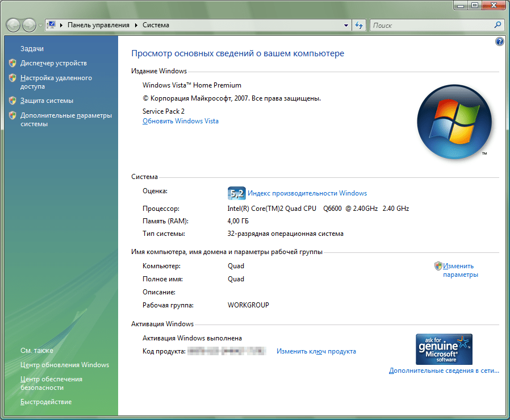Click the 5,2 performance score badge
This screenshot has width=510, height=420.
(x=236, y=193)
